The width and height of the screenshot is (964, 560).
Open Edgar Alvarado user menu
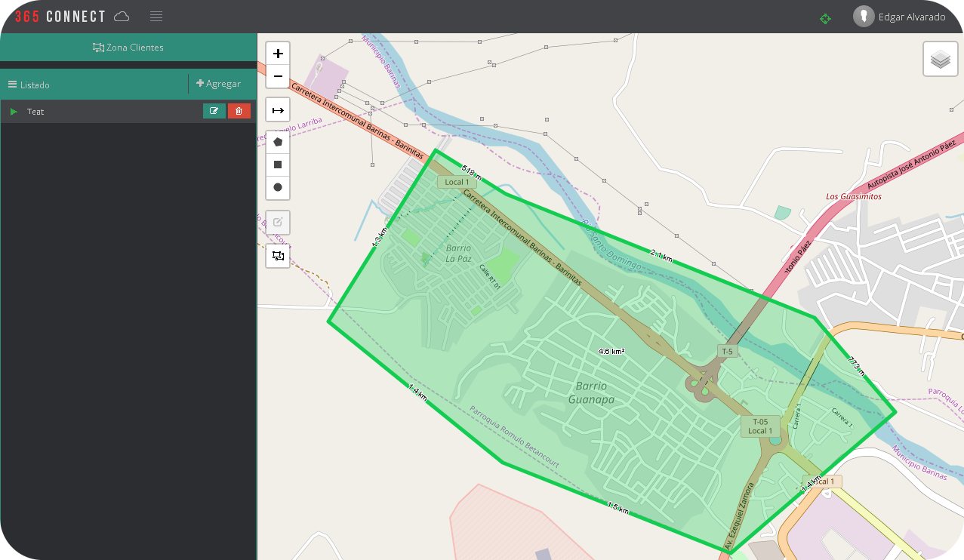tap(900, 17)
